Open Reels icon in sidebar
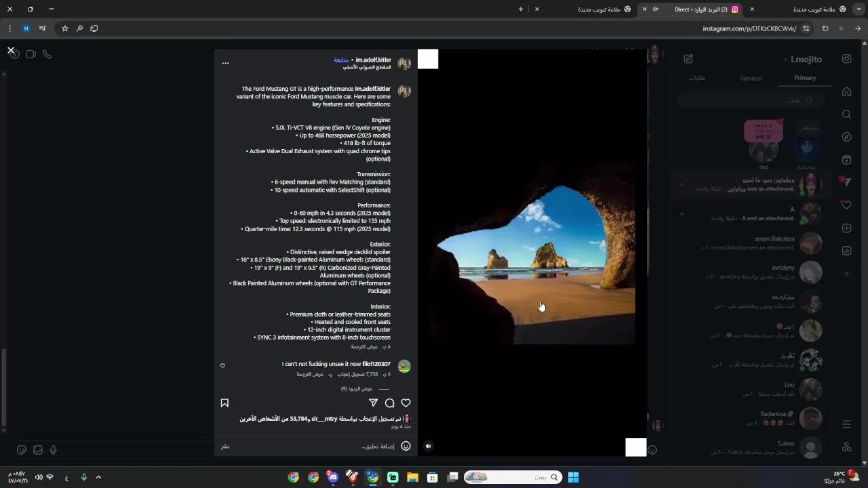The image size is (868, 488). tap(846, 160)
